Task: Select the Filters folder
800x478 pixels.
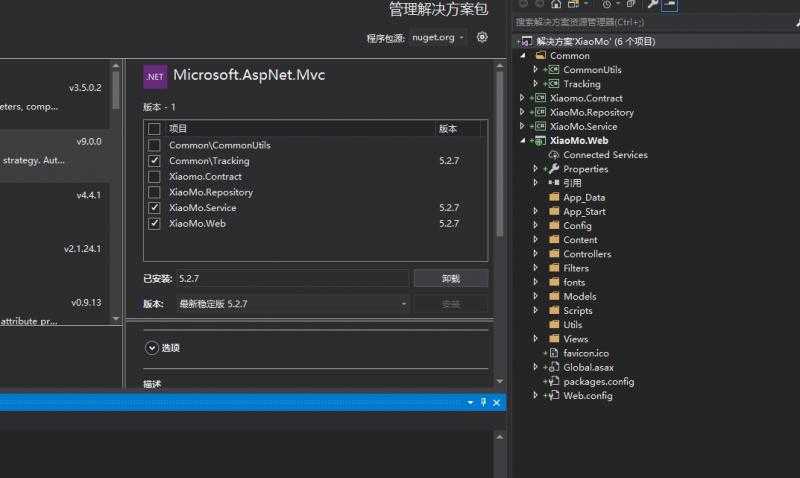Action: pos(576,268)
